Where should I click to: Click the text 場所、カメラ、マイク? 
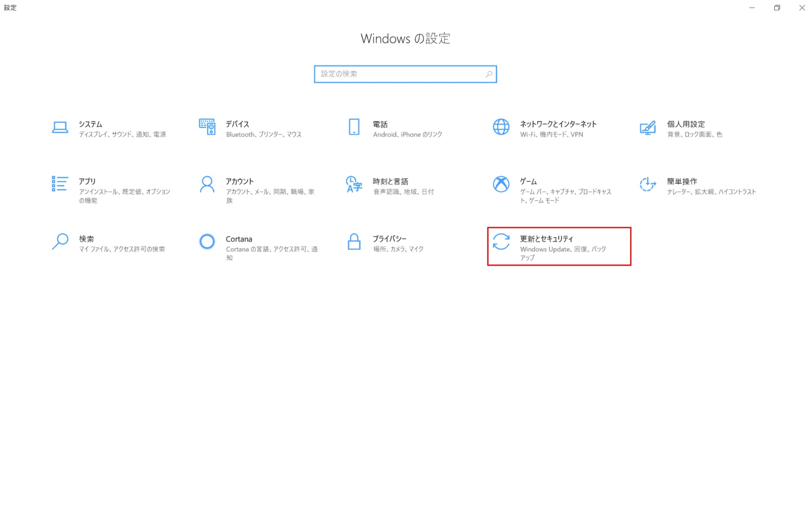[398, 249]
